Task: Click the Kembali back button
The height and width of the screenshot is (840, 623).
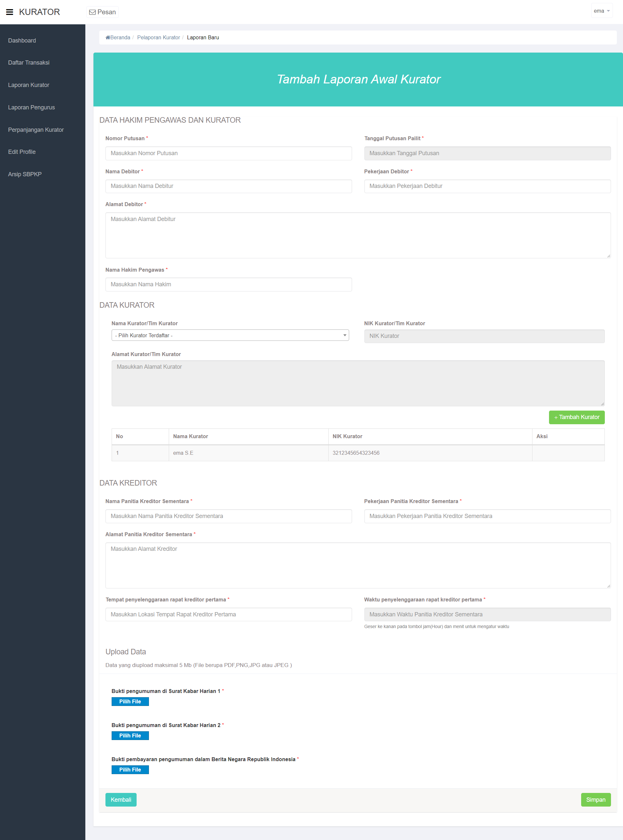Action: (x=121, y=800)
